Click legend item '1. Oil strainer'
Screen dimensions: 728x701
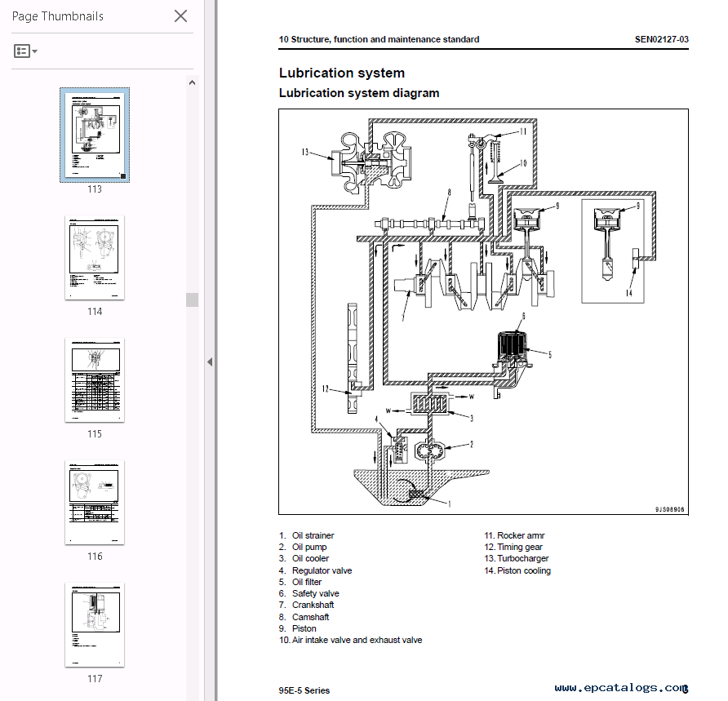306,535
